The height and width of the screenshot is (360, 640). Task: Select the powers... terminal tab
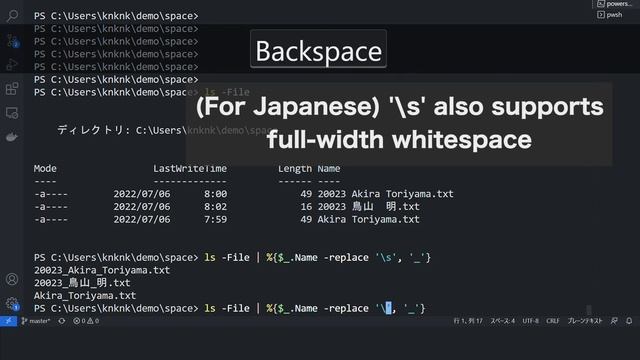(614, 4)
